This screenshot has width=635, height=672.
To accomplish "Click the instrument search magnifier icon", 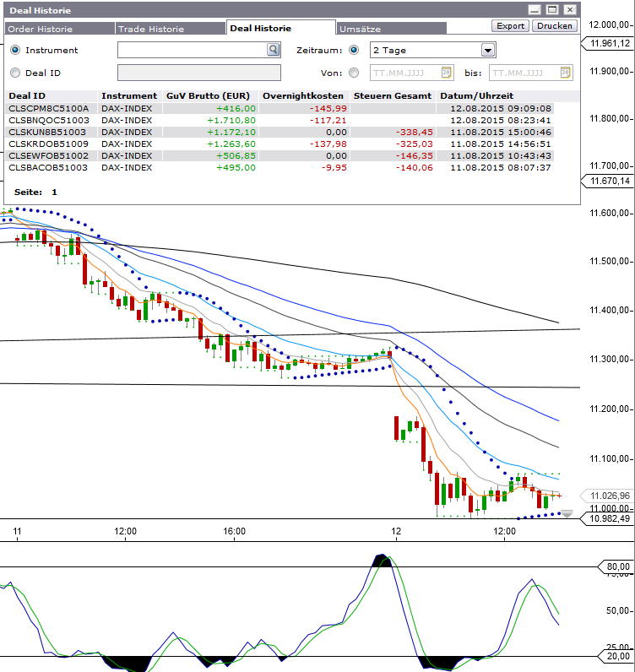I will [x=273, y=51].
